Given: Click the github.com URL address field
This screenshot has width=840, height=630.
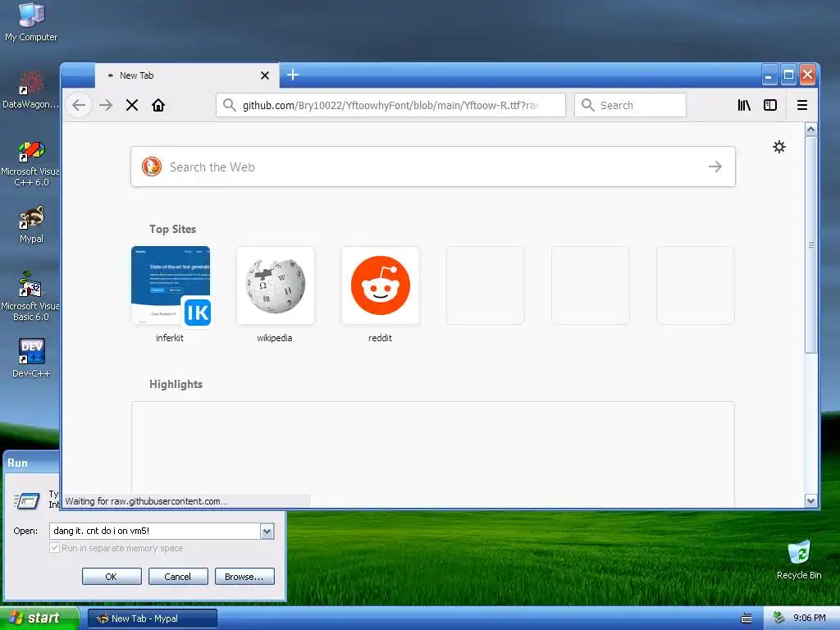Looking at the screenshot, I should (390, 105).
